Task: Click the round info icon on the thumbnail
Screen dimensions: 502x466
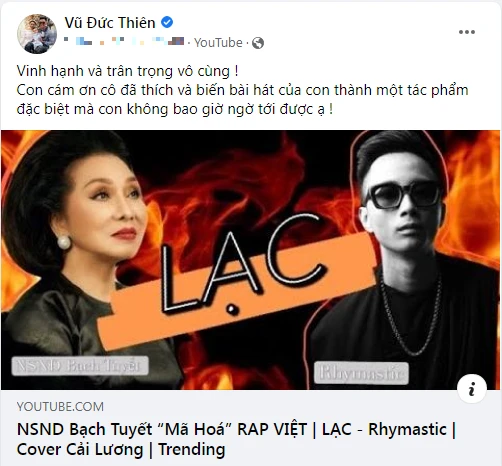Action: (472, 389)
